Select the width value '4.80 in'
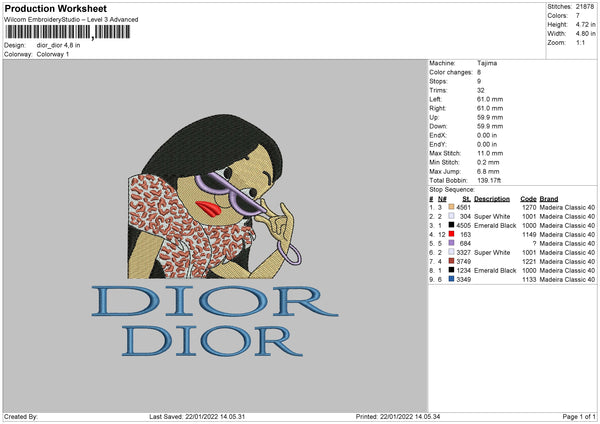This screenshot has height=424, width=600. (x=585, y=34)
